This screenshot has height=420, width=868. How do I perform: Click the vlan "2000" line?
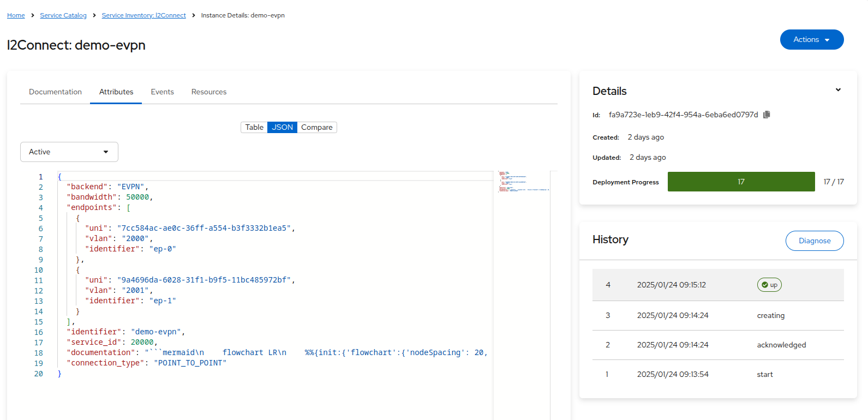(119, 238)
